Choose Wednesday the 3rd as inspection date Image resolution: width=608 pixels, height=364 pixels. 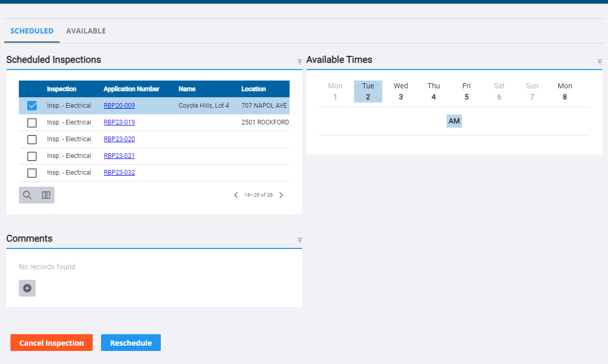point(401,91)
